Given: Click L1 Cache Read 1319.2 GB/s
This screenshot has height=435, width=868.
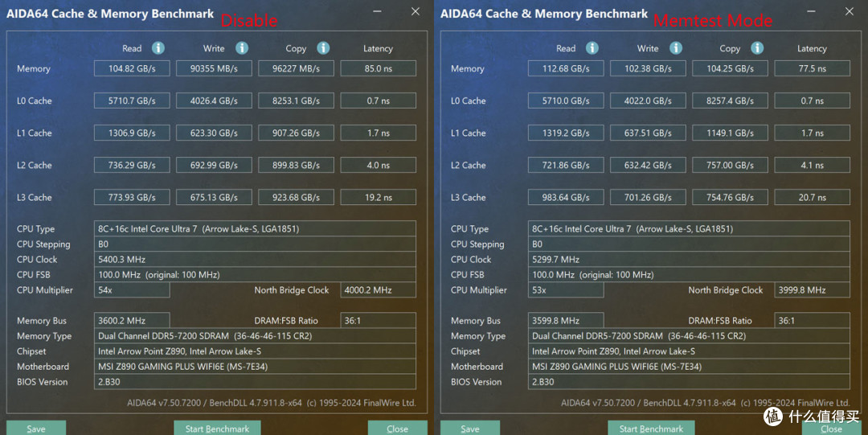Looking at the screenshot, I should (566, 133).
